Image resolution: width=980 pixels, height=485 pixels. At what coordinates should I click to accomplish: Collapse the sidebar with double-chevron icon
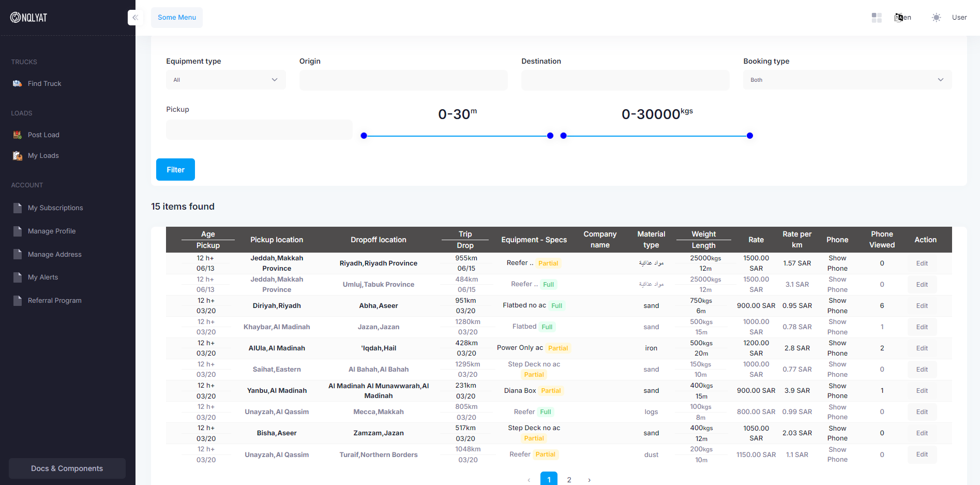pyautogui.click(x=135, y=18)
